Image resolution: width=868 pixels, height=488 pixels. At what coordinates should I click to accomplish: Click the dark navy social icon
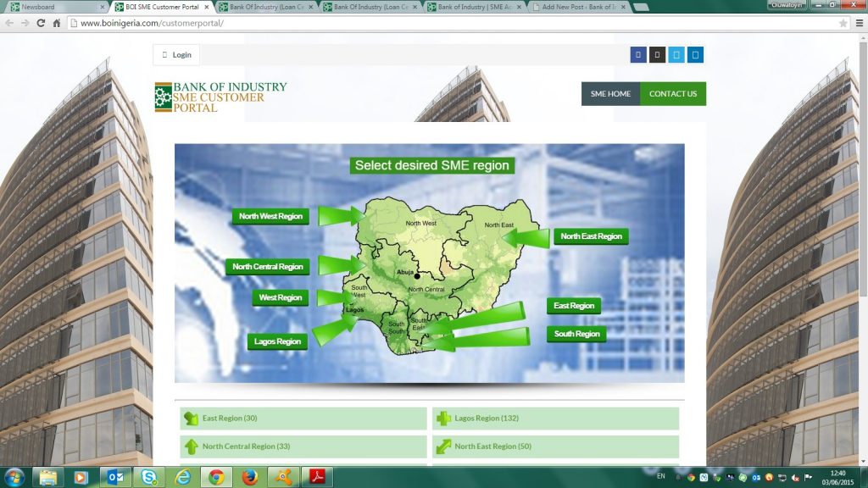point(638,55)
